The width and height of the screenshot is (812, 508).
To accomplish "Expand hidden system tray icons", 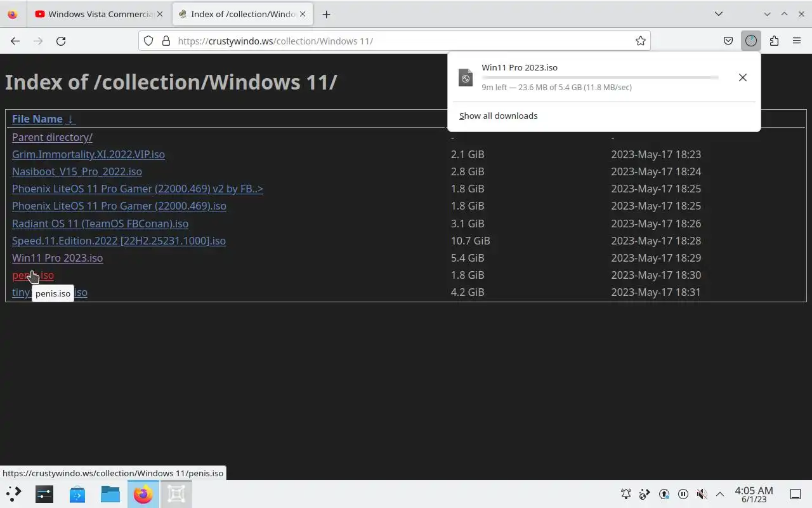I will [x=720, y=494].
